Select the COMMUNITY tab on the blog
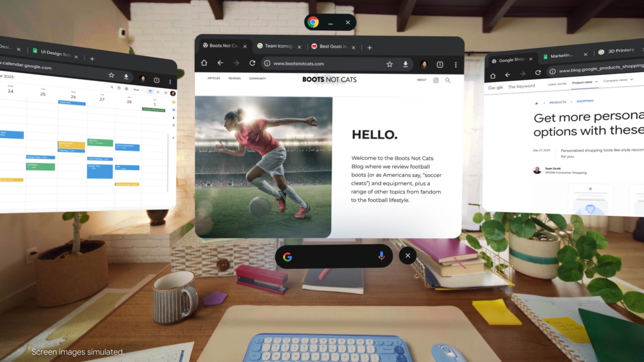Viewport: 644px width, 362px height. pyautogui.click(x=257, y=78)
